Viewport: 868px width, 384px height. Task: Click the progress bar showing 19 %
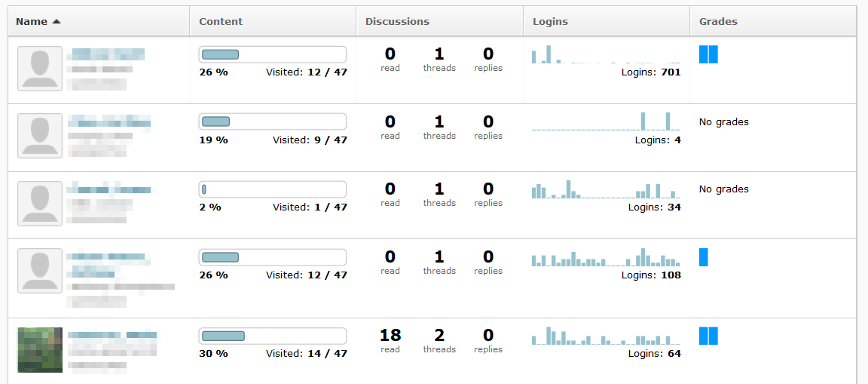coord(272,121)
